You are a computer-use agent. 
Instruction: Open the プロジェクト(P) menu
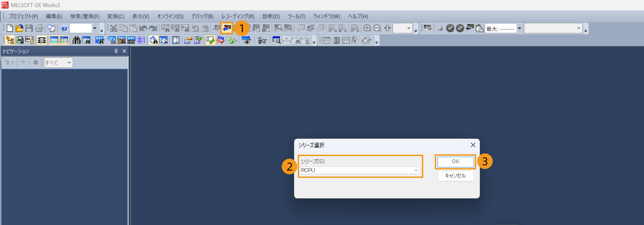(24, 16)
